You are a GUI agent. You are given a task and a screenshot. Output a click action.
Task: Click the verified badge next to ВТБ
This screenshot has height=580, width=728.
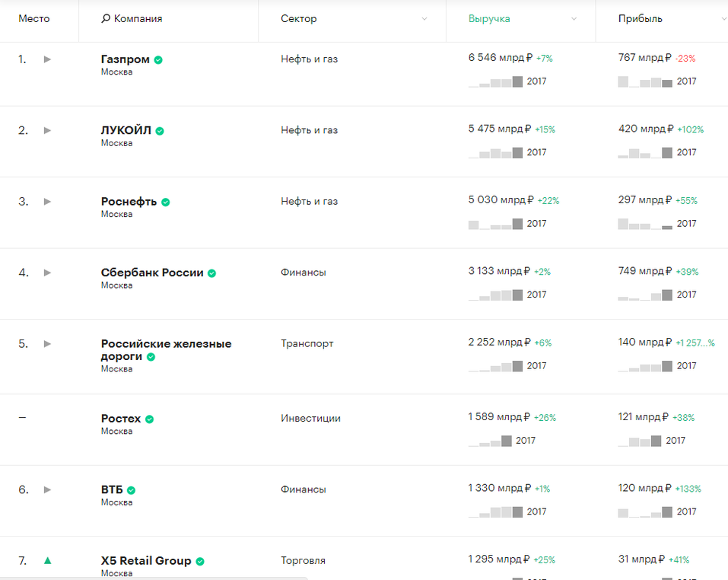pos(131,491)
